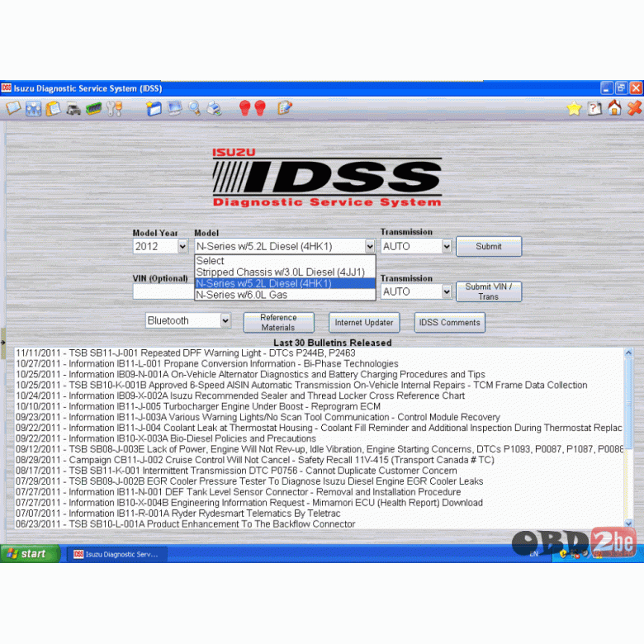Choose N-Series w/5.2L Diesel (4HK1) list option
This screenshot has height=644, width=644.
pos(285,283)
